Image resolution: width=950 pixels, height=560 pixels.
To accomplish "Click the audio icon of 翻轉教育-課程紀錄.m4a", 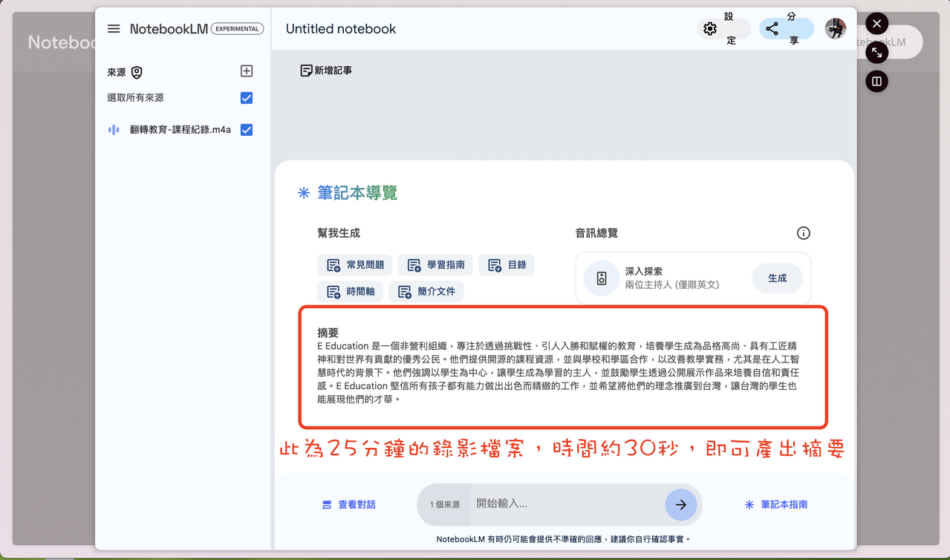I will [114, 130].
